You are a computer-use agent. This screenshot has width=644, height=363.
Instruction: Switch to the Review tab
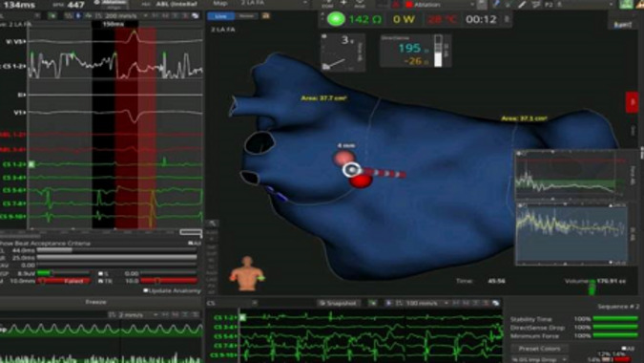[246, 16]
